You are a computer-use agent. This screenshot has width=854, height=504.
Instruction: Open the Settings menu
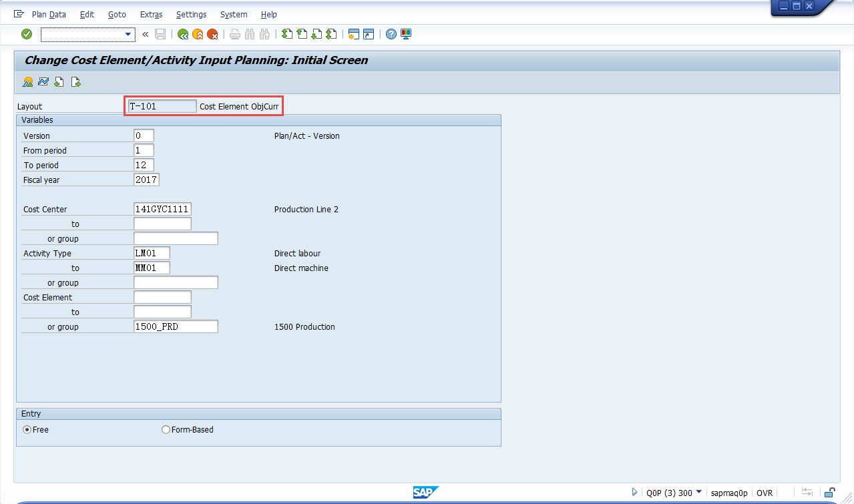tap(192, 14)
